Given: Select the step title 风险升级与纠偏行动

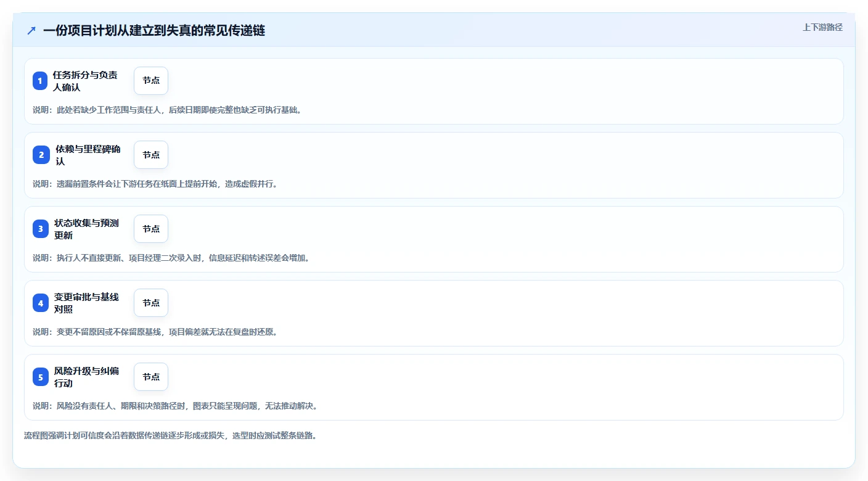Looking at the screenshot, I should point(86,377).
